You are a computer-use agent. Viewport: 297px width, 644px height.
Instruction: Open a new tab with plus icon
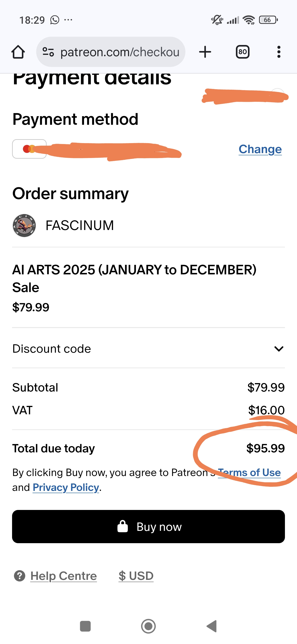pos(205,52)
